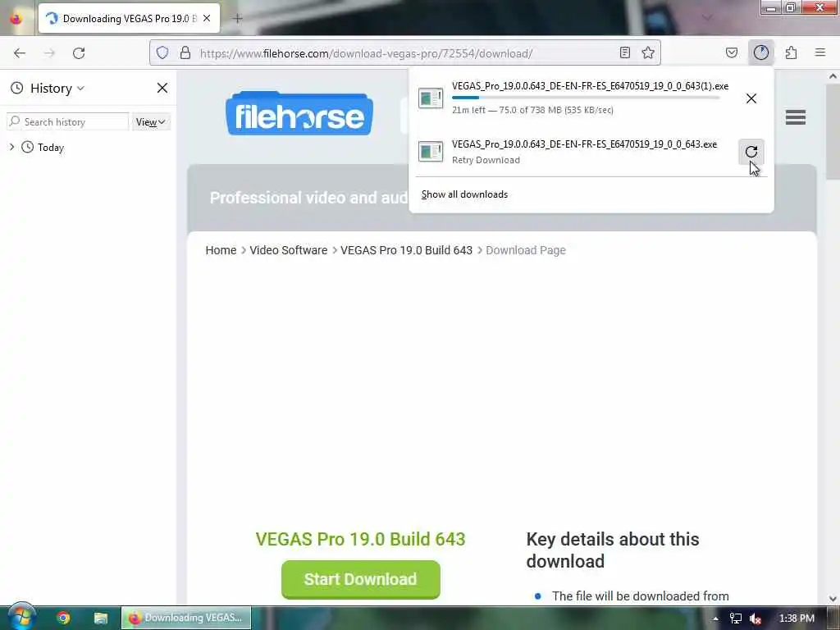
Task: Click the green Start Download button
Action: click(x=361, y=579)
